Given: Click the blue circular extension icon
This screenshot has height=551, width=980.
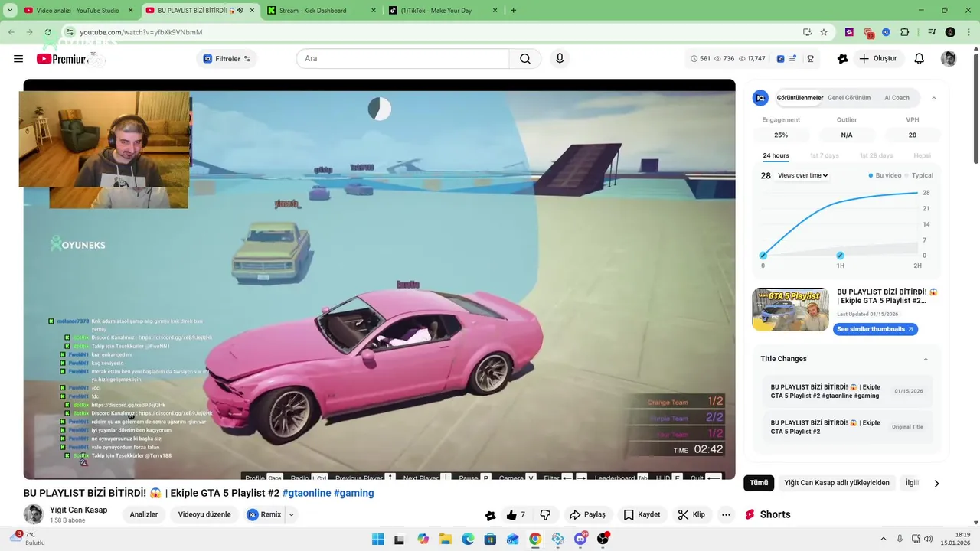Looking at the screenshot, I should (x=886, y=32).
